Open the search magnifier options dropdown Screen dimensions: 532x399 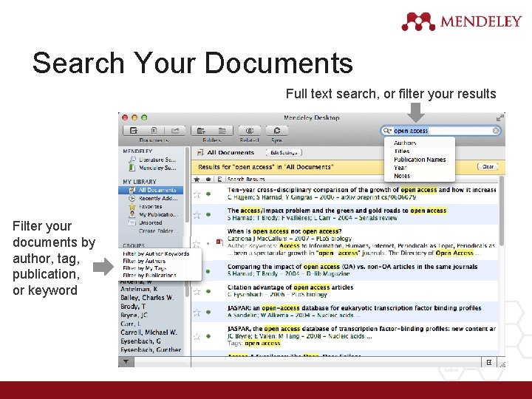(x=386, y=131)
